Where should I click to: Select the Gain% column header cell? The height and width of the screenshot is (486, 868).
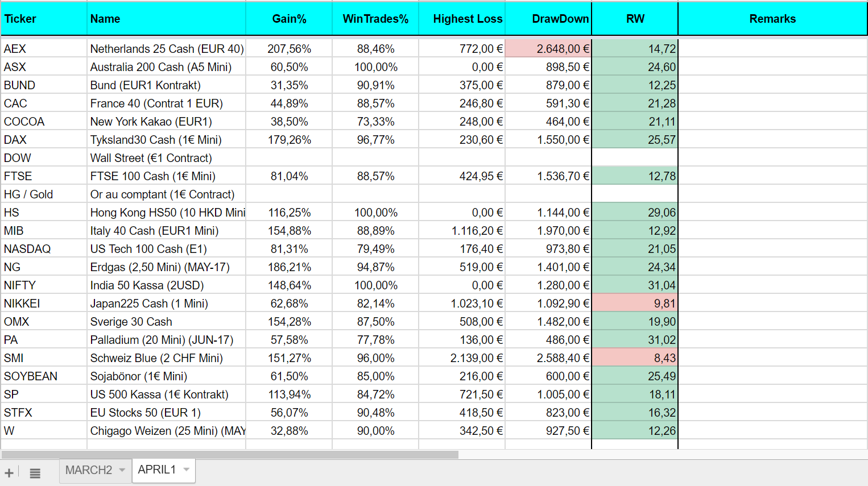[x=289, y=19]
